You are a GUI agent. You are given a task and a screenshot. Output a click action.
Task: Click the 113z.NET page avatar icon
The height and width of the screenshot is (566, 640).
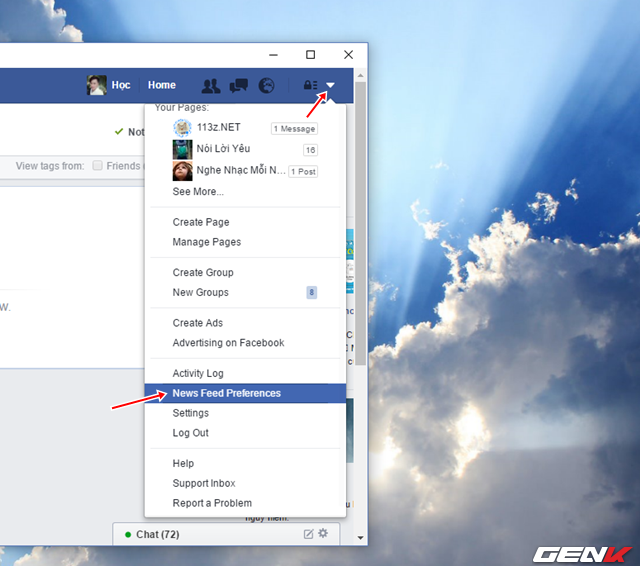182,128
